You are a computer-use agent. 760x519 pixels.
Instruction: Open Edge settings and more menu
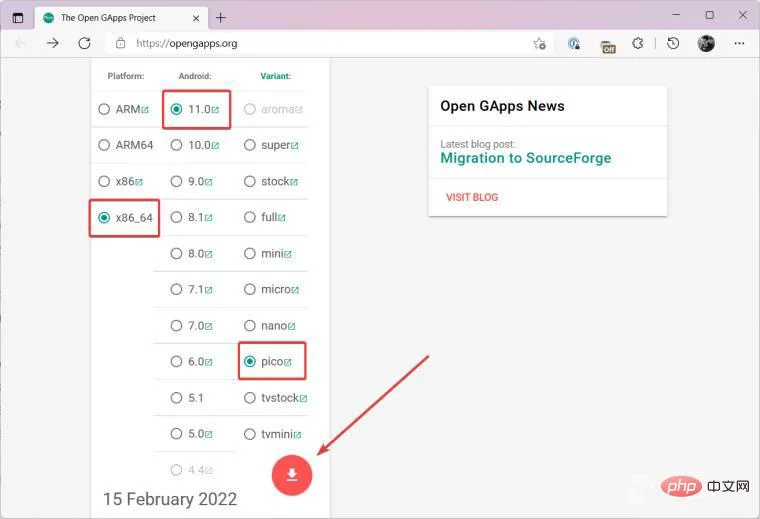pyautogui.click(x=739, y=44)
